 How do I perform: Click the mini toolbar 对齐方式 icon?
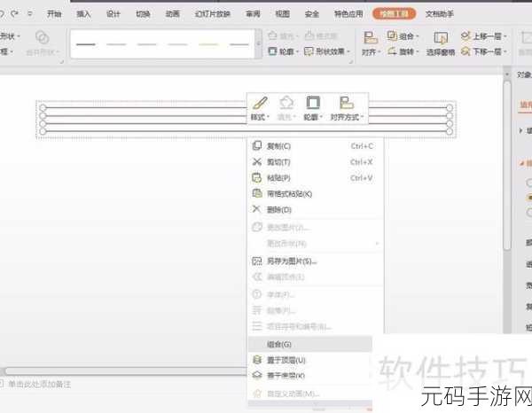(x=347, y=103)
